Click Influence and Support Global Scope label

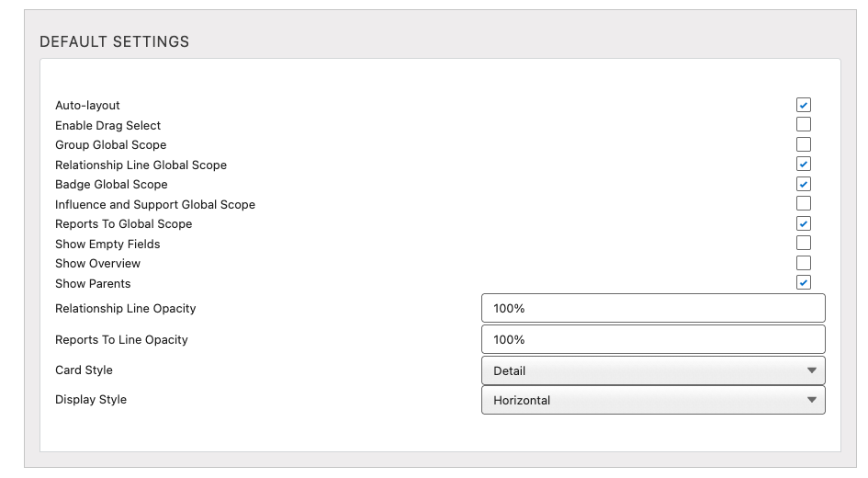coord(155,204)
